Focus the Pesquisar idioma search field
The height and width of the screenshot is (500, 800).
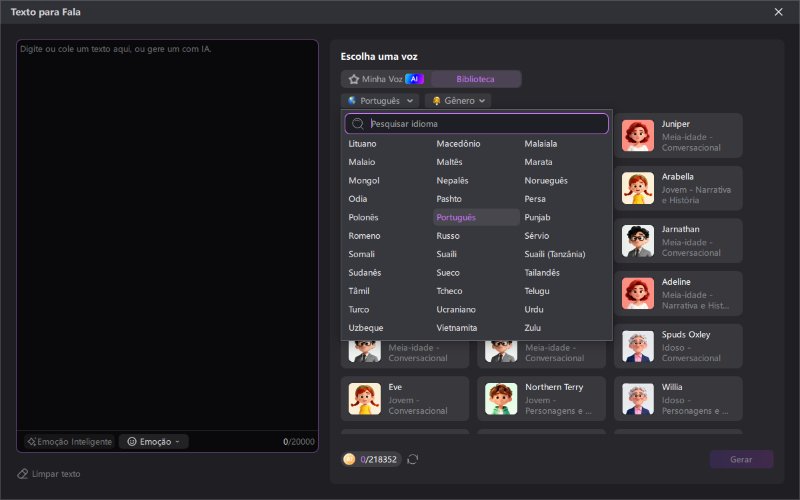[x=477, y=123]
